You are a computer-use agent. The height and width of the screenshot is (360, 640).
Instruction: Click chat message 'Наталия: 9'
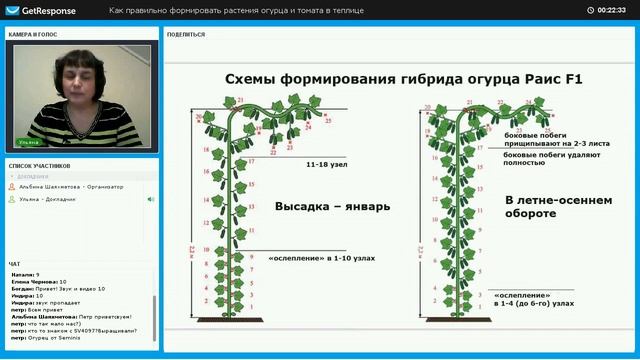pyautogui.click(x=25, y=275)
